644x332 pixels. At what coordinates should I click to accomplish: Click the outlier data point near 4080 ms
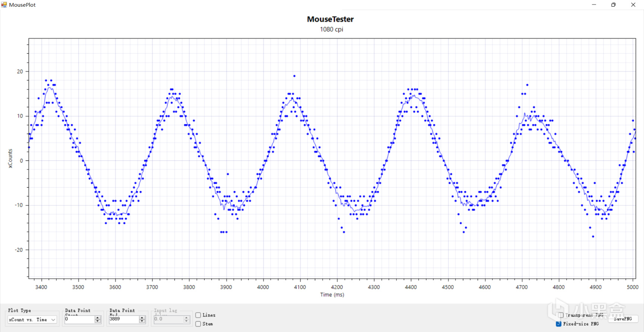[x=294, y=76]
